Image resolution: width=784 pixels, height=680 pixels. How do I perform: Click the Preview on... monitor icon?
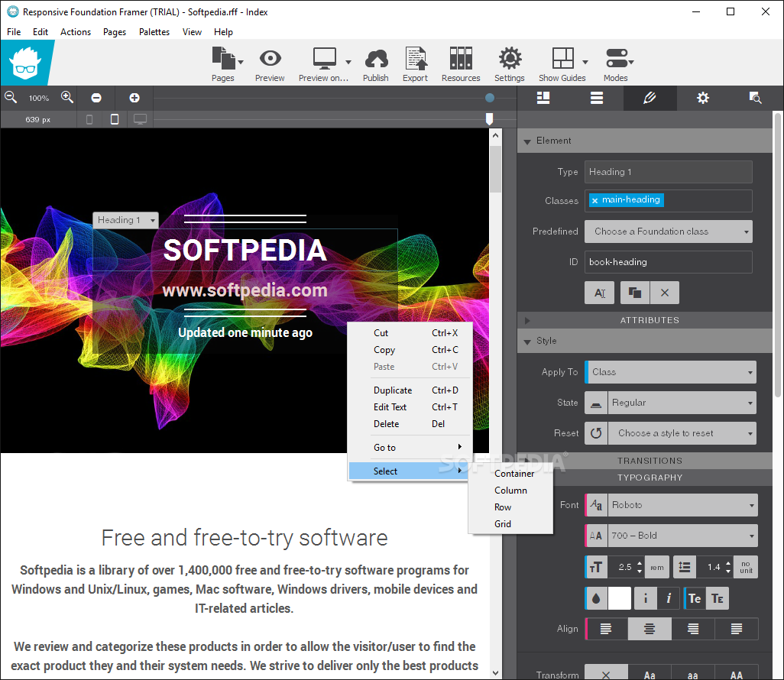pos(325,59)
